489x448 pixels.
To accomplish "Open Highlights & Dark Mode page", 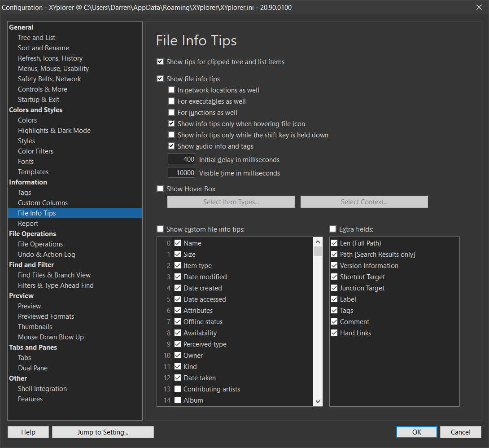I will 54,131.
